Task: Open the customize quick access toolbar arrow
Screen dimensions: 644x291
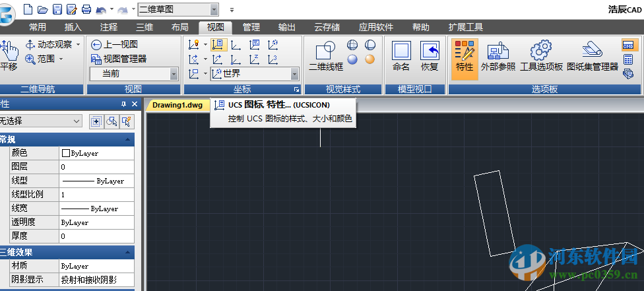Action: pyautogui.click(x=232, y=9)
